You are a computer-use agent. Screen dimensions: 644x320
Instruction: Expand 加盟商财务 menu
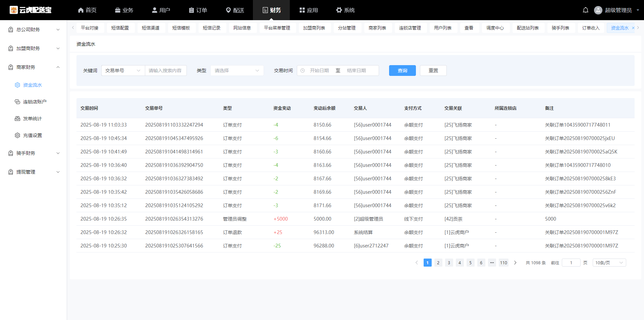point(58,48)
